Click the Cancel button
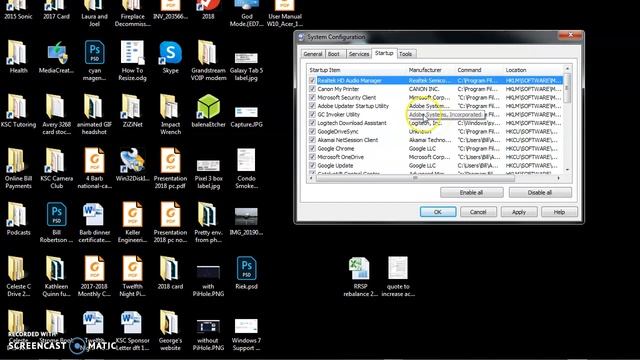The height and width of the screenshot is (360, 640). 478,212
